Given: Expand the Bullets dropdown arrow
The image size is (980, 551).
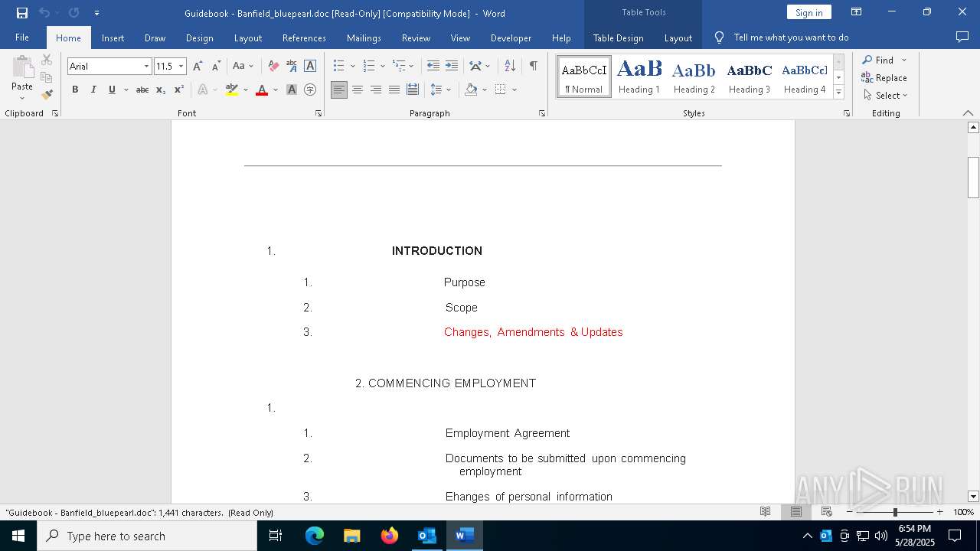Looking at the screenshot, I should click(x=352, y=67).
